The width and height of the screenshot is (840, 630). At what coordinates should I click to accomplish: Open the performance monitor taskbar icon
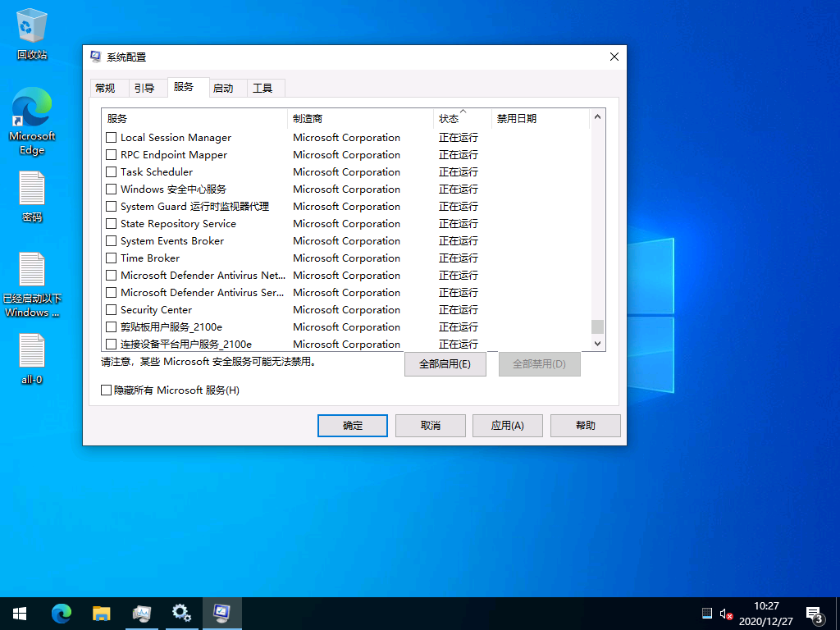pyautogui.click(x=142, y=614)
